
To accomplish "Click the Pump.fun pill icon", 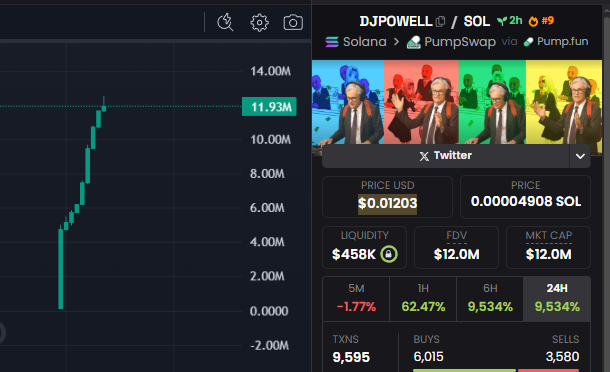I will click(x=528, y=42).
